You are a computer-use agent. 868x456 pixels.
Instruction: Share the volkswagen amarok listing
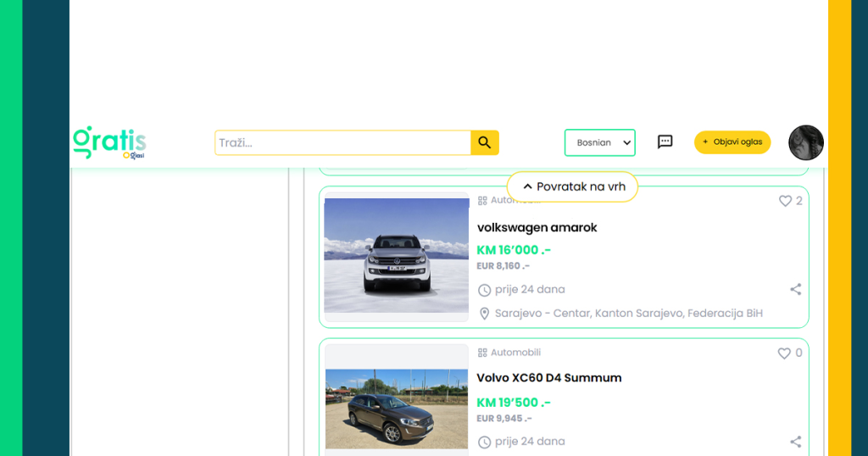tap(795, 289)
